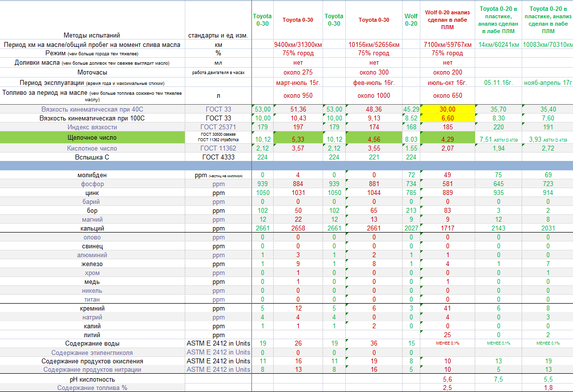The width and height of the screenshot is (573, 392).
Task: Click the yellow '6,60' viscosity cell
Action: pos(448,118)
